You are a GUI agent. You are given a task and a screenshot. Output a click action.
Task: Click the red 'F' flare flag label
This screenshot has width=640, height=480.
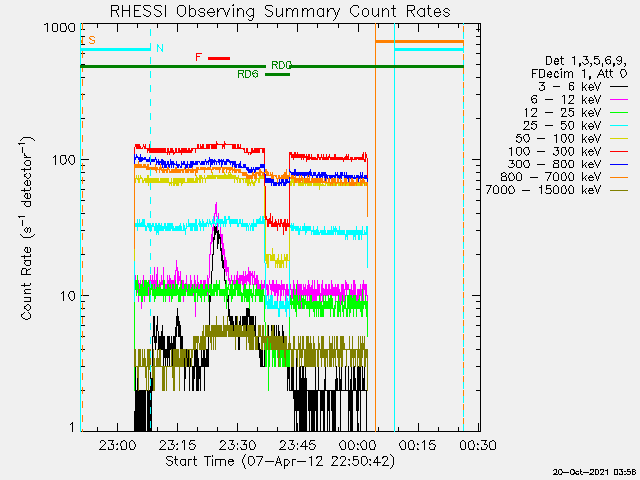[x=199, y=57]
